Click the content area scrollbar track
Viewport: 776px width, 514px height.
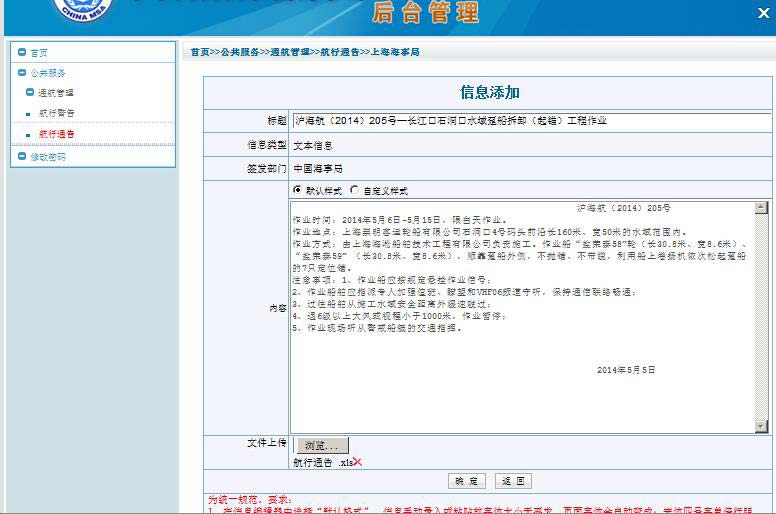tap(761, 317)
